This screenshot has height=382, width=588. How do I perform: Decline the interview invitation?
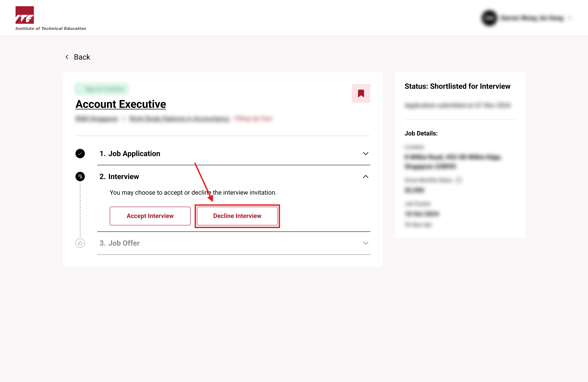[x=237, y=216]
